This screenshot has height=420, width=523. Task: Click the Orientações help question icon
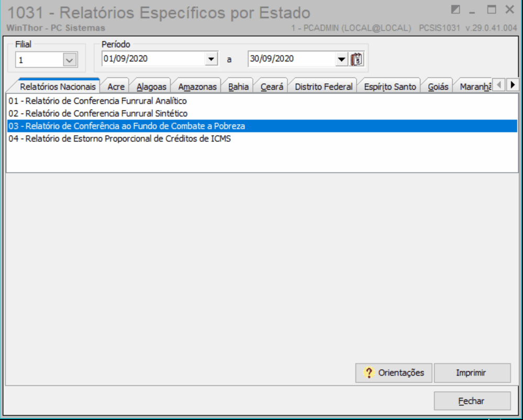[x=369, y=373]
